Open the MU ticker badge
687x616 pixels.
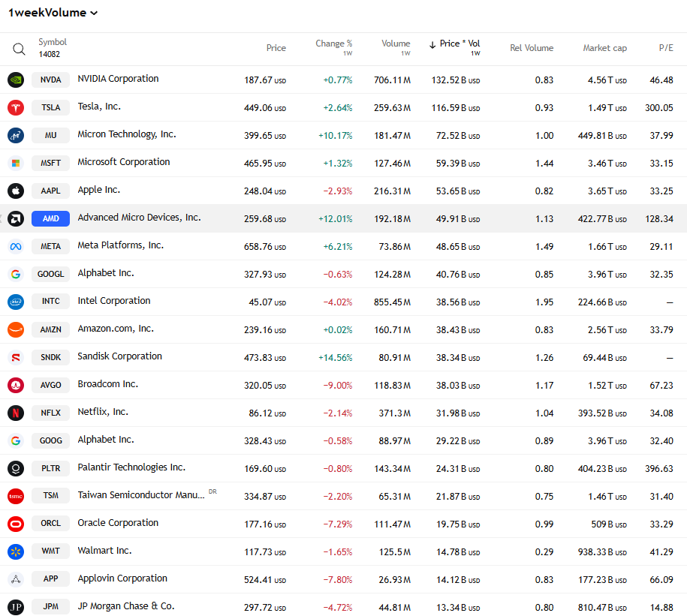pyautogui.click(x=51, y=135)
